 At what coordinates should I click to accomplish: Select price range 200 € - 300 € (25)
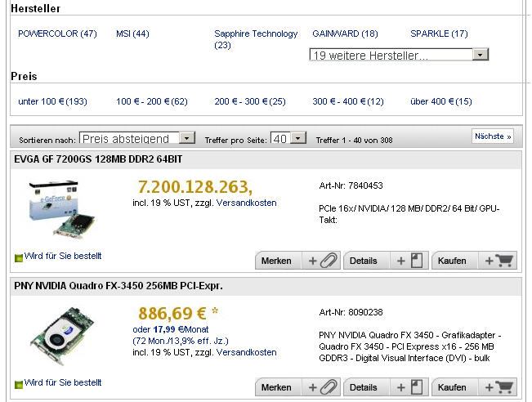[x=250, y=101]
